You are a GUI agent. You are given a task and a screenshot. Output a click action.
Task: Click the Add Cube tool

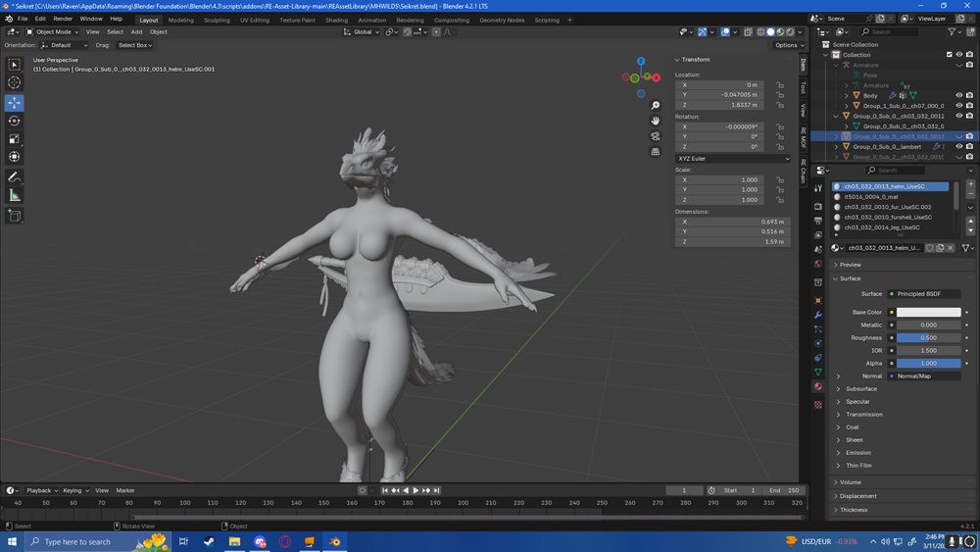coord(15,215)
